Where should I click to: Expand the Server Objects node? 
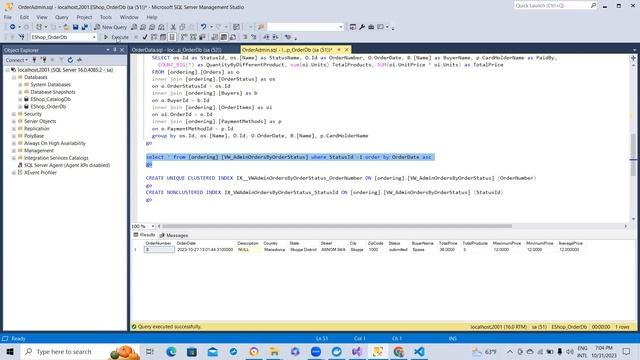13,121
